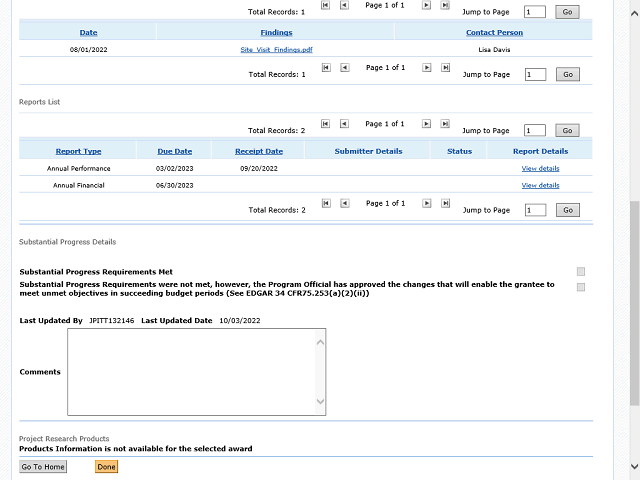Click Go button in Reports List top pager

click(x=567, y=131)
